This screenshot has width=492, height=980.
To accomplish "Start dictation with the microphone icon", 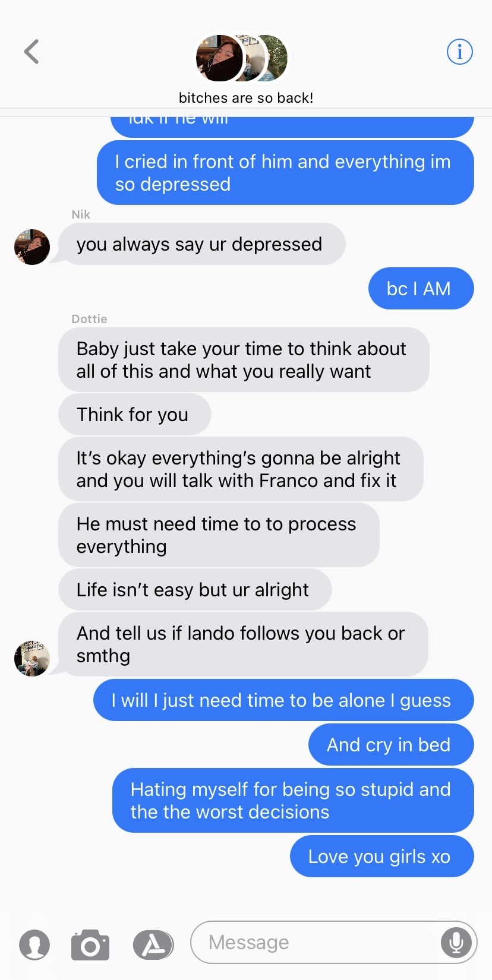I will pos(456,942).
